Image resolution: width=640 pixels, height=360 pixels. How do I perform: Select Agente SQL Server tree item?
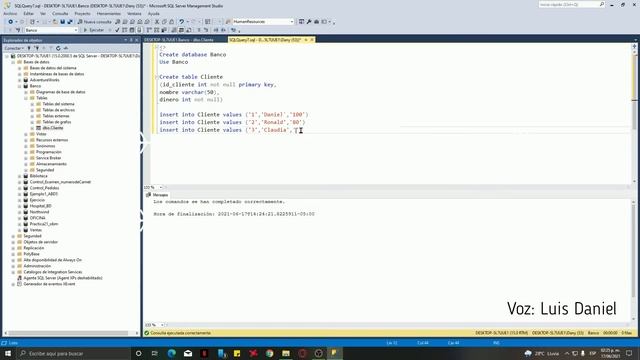[x=63, y=278]
